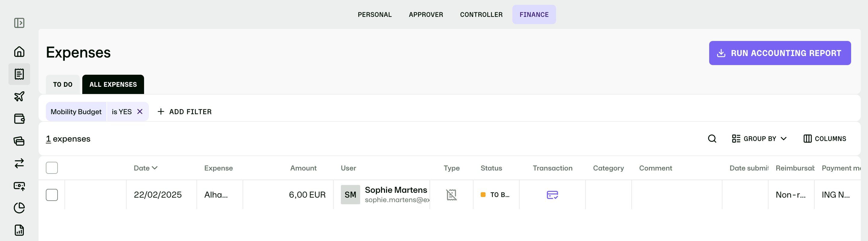Open the Columns settings button
Image resolution: width=868 pixels, height=241 pixels.
pos(825,139)
